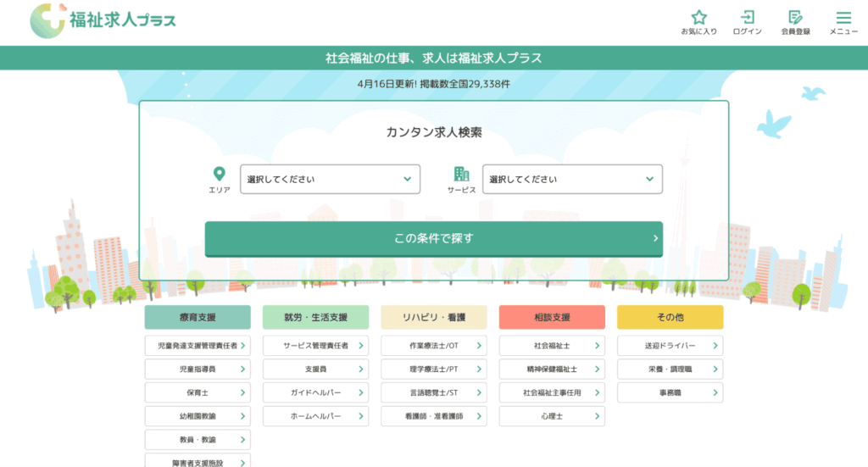Viewport: 868px width, 467px height.
Task: Open 教員・教諭 job listing
Action: click(198, 439)
